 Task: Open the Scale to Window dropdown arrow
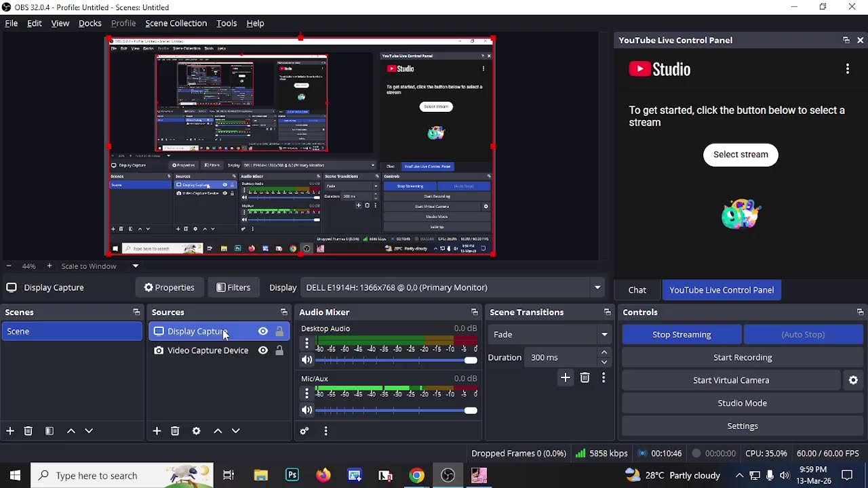(136, 266)
